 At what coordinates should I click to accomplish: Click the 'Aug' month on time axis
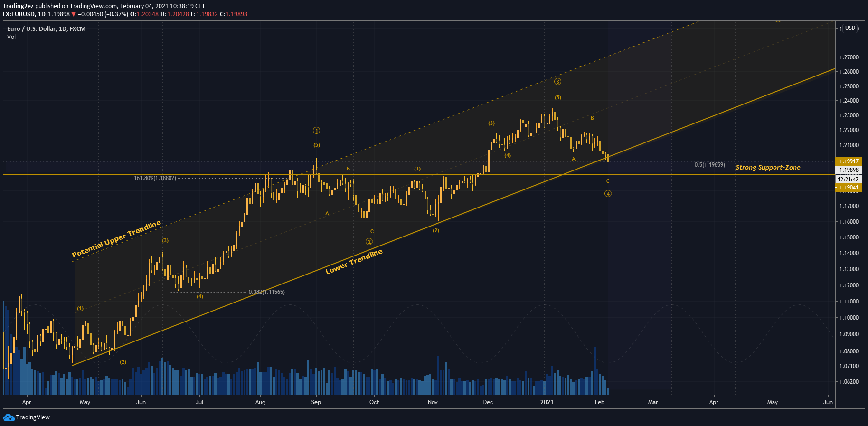pyautogui.click(x=260, y=402)
